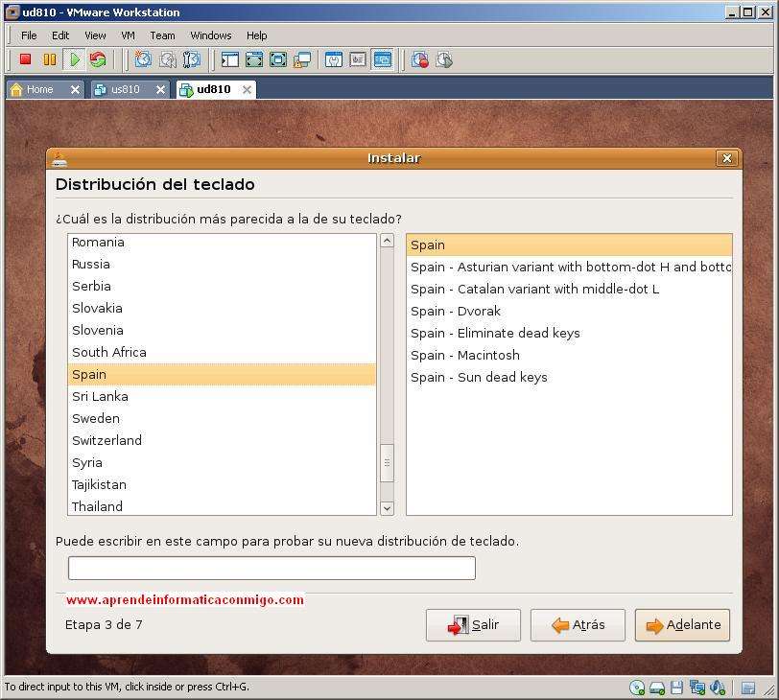
Task: Select South Africa in the country list
Action: click(222, 353)
